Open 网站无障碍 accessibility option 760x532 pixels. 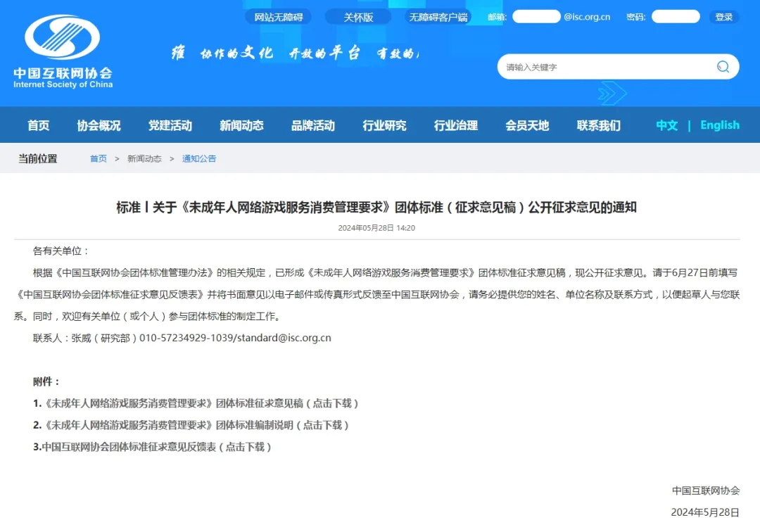(x=278, y=17)
